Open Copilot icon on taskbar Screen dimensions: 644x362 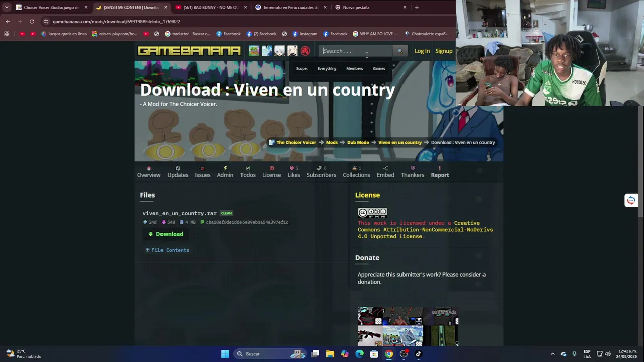click(345, 354)
